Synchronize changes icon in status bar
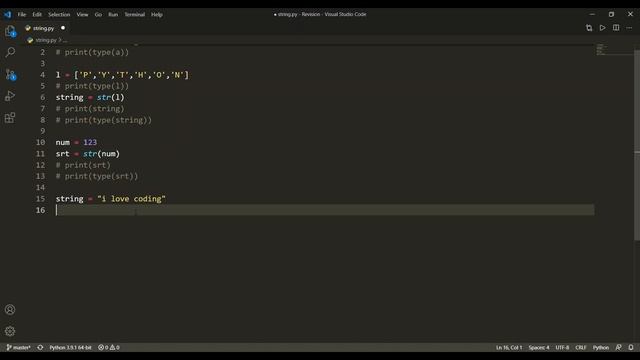 [x=40, y=347]
